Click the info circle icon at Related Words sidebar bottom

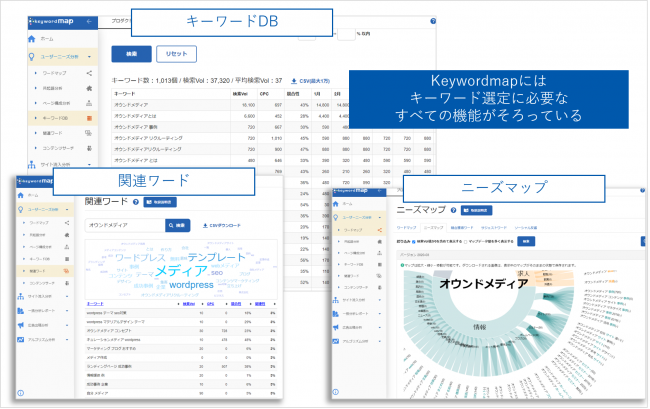pyautogui.click(x=20, y=393)
